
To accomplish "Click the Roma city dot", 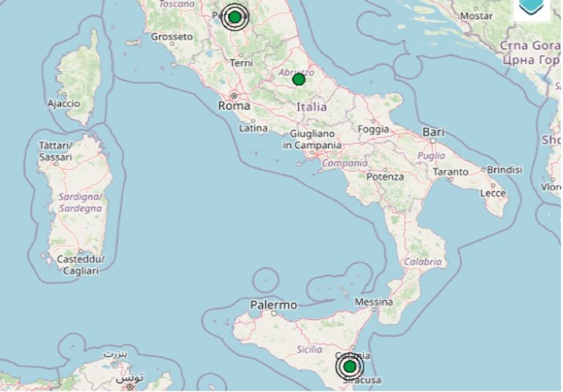I will coord(234,95).
